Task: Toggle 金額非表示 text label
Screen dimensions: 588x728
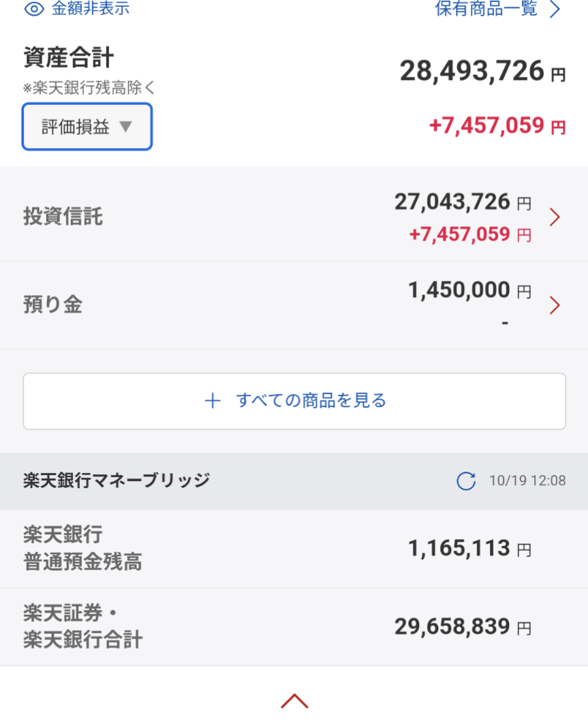Action: click(90, 9)
